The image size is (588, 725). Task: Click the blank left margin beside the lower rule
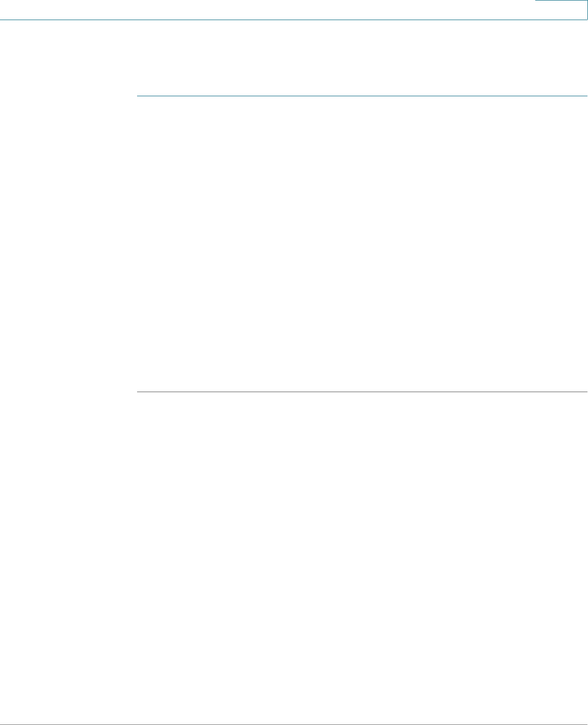pos(68,392)
